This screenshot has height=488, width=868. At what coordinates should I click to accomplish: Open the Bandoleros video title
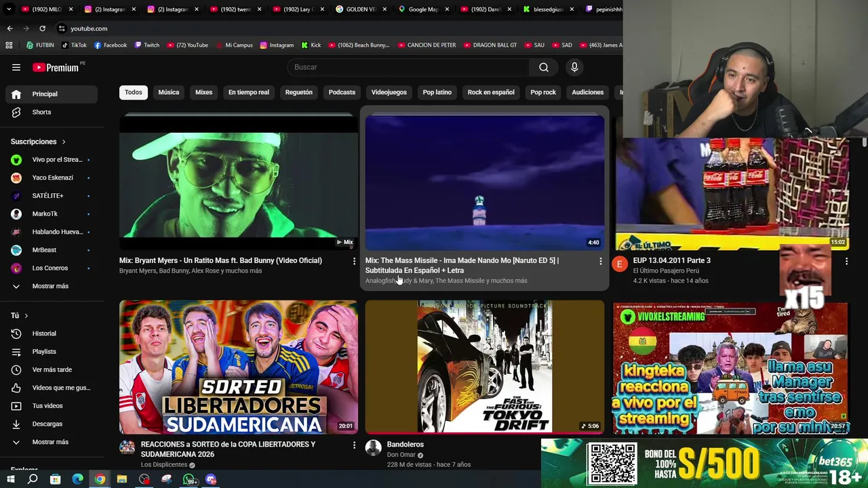point(406,445)
